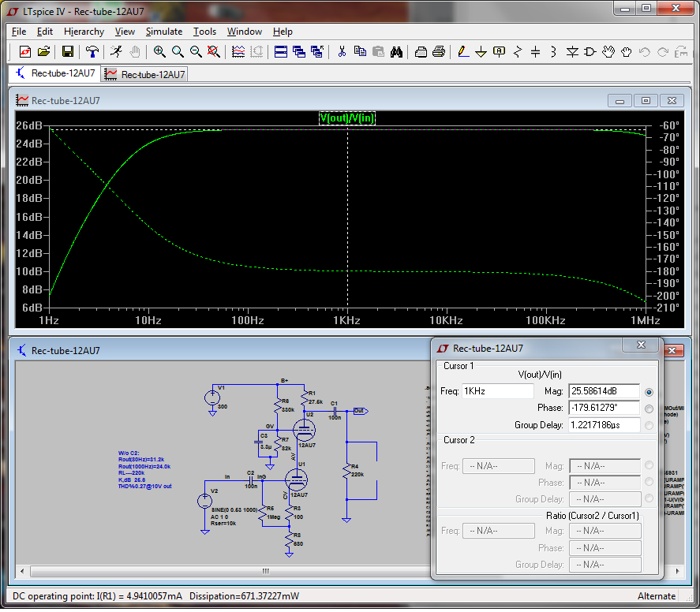Switch to the Rec-tube-12AU7 waveform tab
Screen dimensions: 700x612
click(146, 74)
